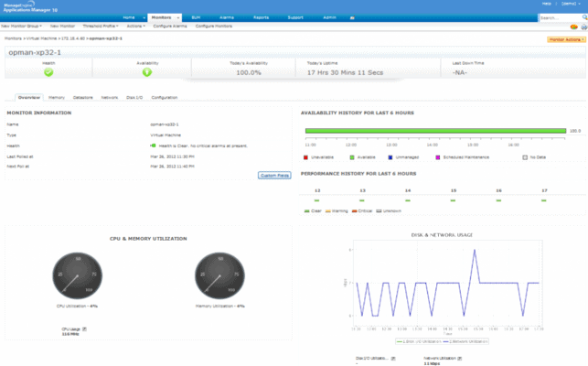This screenshot has width=588, height=366.
Task: Open the EUM tab
Action: (x=196, y=17)
